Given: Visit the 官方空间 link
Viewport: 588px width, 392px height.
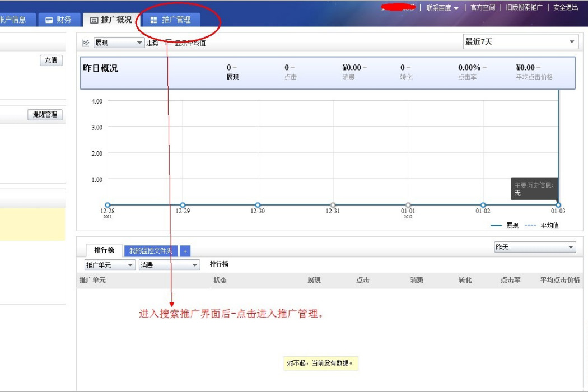Looking at the screenshot, I should (x=483, y=7).
